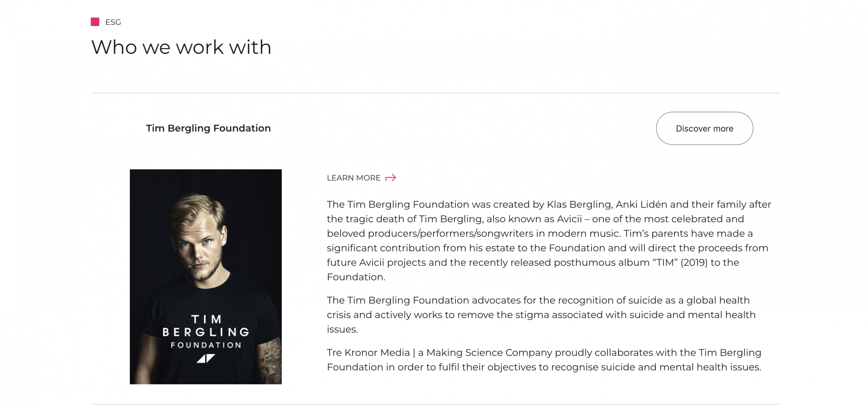The image size is (868, 410).
Task: Click the Tim Bergling Foundation photo
Action: coord(205,276)
